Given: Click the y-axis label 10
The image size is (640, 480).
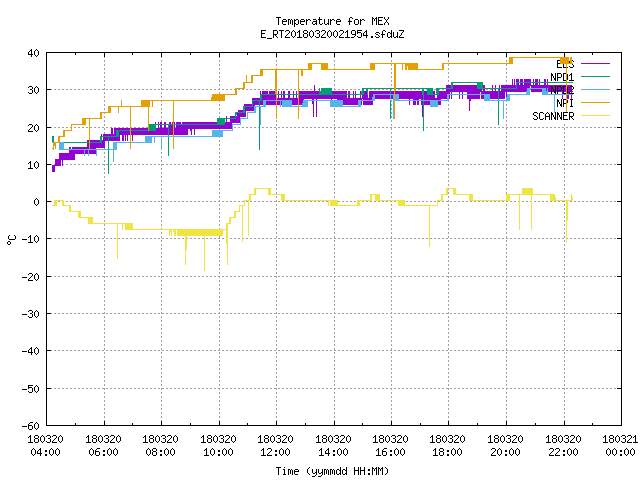Looking at the screenshot, I should pos(33,165).
